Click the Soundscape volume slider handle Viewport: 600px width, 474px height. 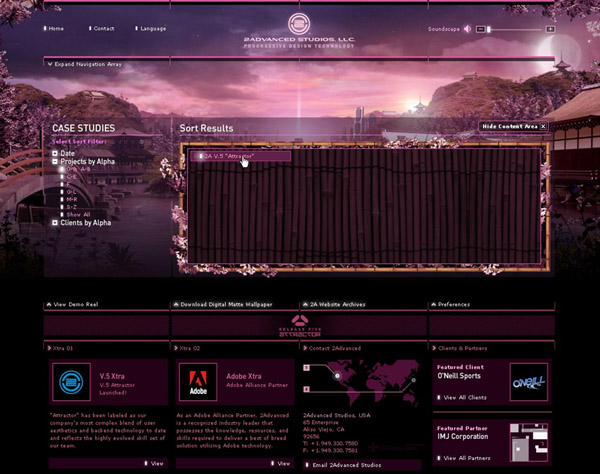tap(489, 29)
